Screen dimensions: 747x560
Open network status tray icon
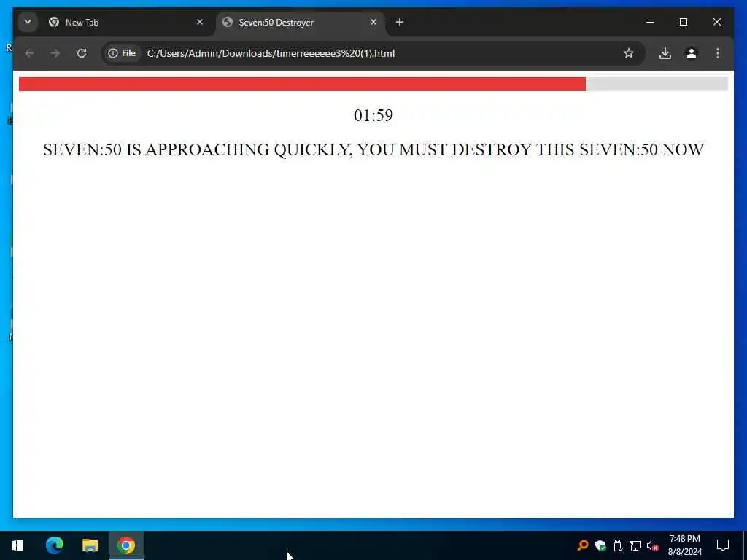635,545
